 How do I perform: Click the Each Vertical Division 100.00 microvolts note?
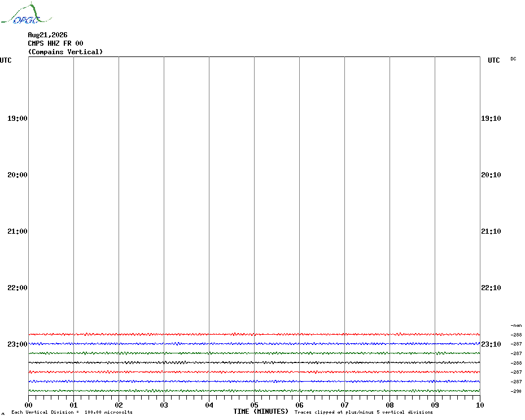tap(72, 412)
